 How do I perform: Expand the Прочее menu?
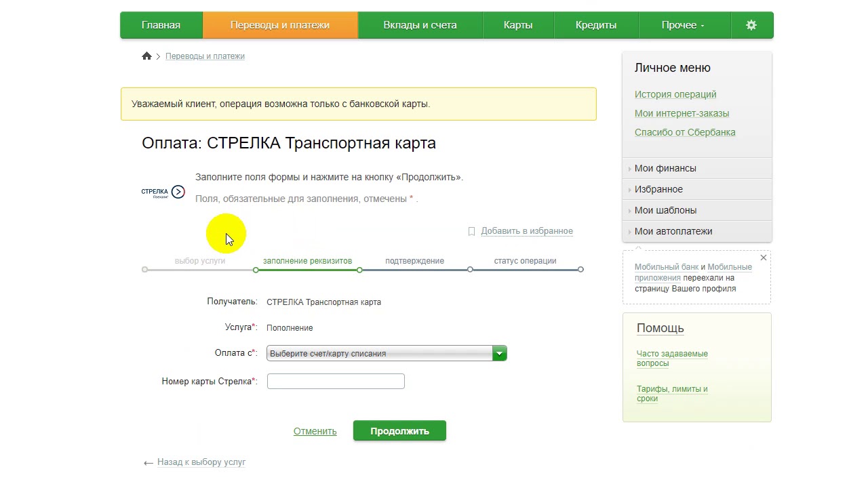coord(683,25)
